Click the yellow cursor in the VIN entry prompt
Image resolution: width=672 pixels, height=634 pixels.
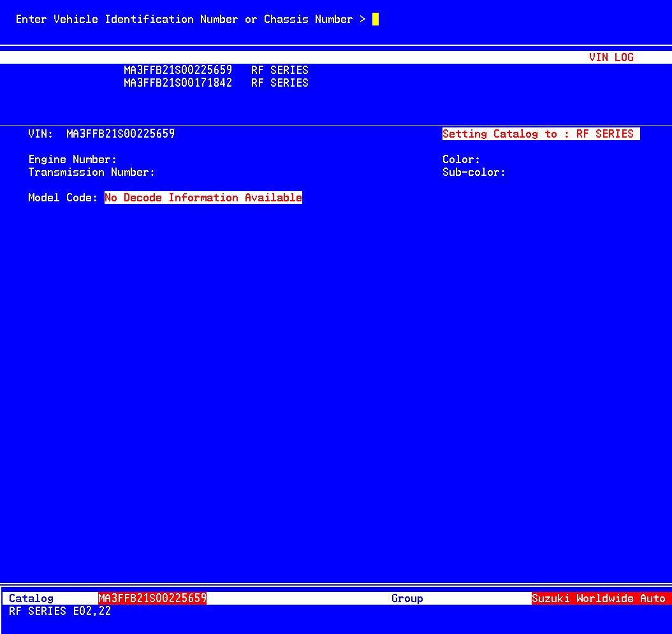[376, 19]
